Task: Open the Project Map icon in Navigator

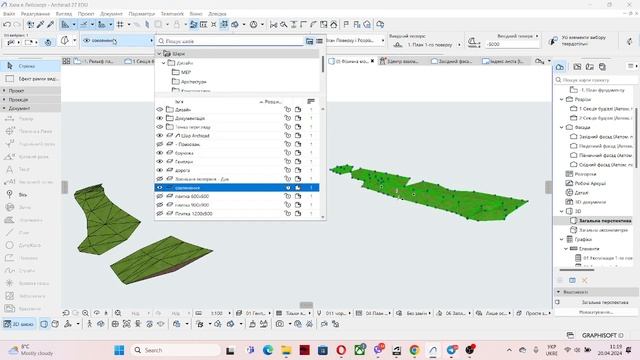Action: 560,67
